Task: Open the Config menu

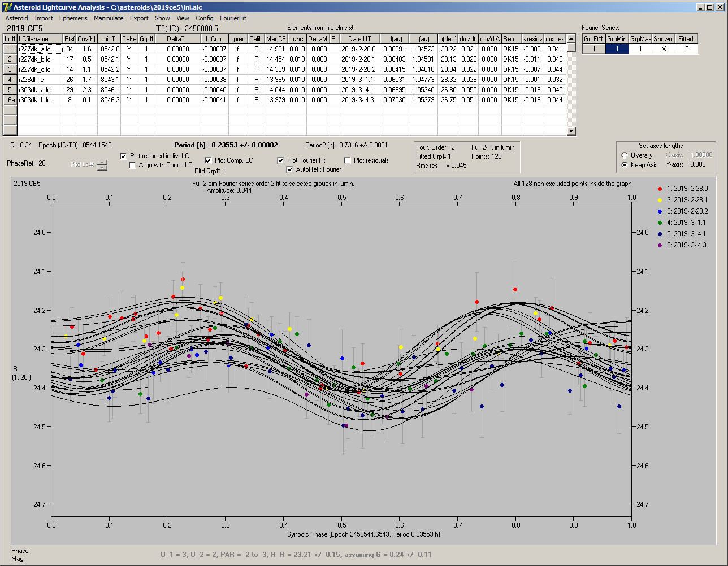Action: click(x=205, y=18)
